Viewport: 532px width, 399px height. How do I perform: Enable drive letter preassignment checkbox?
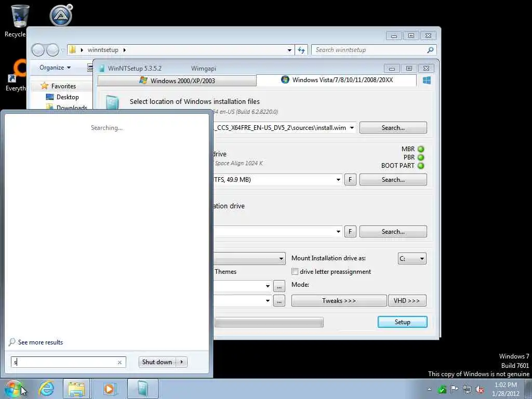[x=295, y=271]
